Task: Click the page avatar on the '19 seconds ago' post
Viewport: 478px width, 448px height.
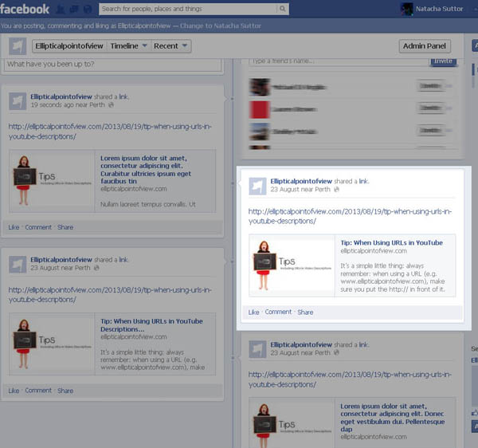Action: coord(18,101)
